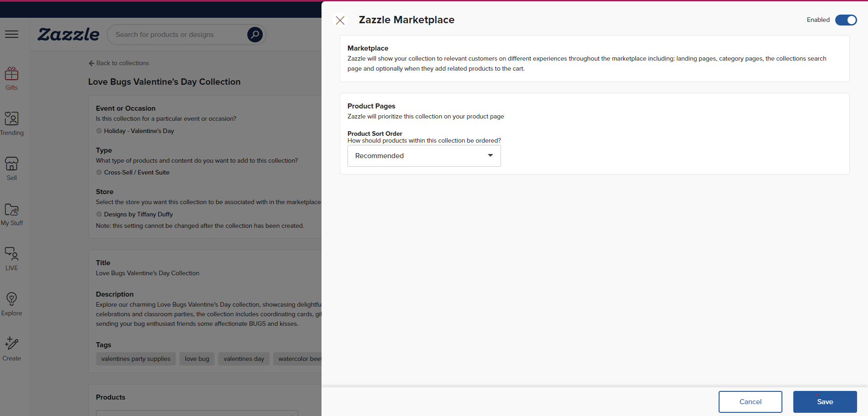Click the 'valentines party supplies' tag
Viewport: 868px width, 416px height.
click(x=136, y=359)
